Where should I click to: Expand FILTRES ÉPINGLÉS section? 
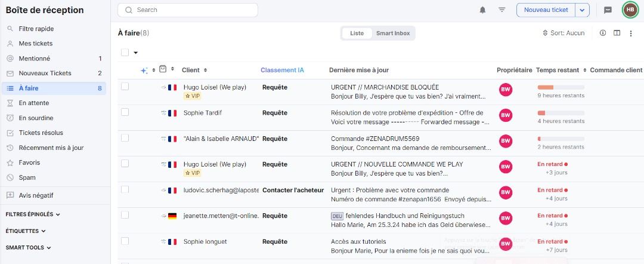tap(32, 214)
